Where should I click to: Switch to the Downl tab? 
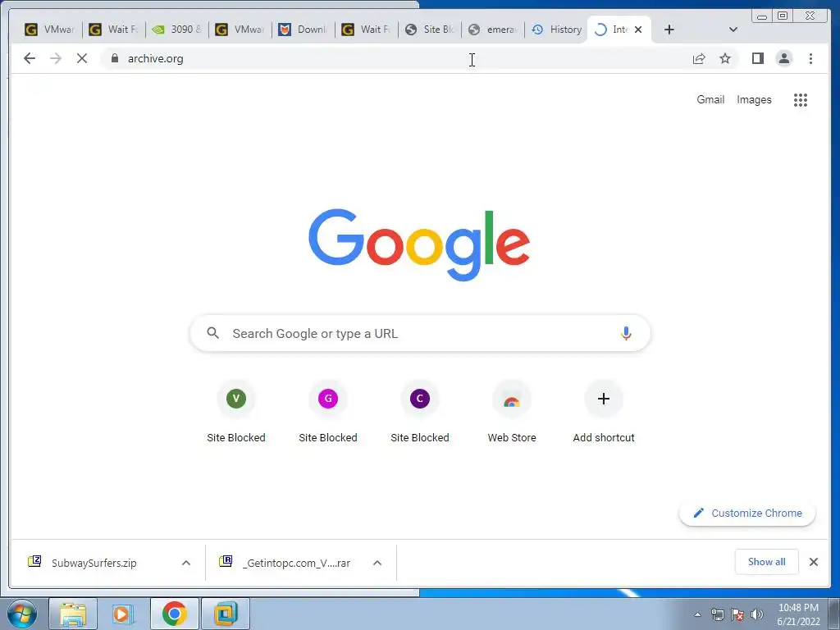304,30
